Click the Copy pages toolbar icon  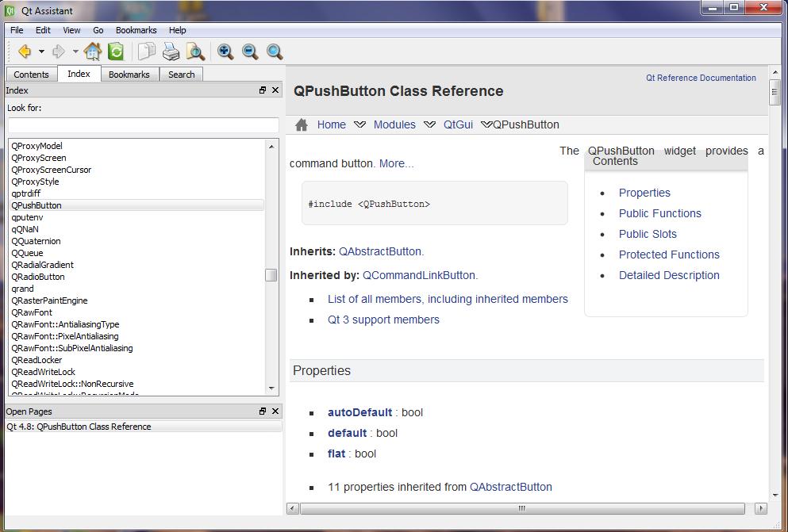point(147,52)
